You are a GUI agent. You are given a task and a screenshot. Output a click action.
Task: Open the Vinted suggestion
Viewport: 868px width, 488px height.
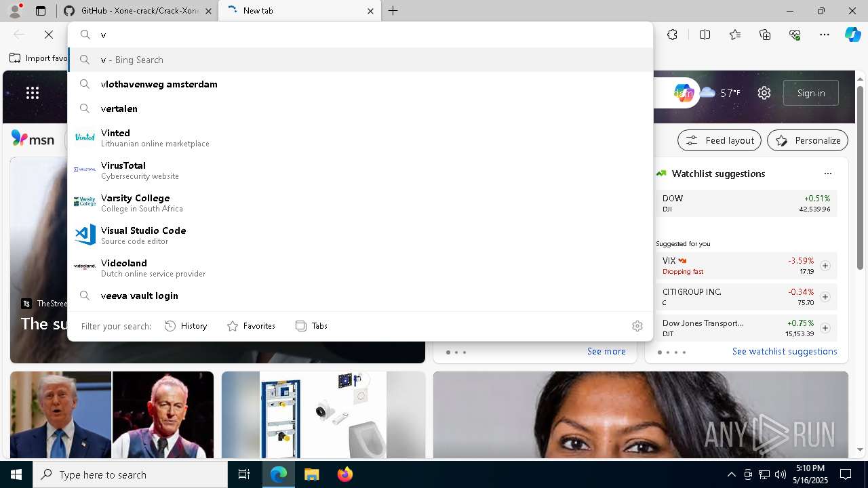click(x=360, y=138)
